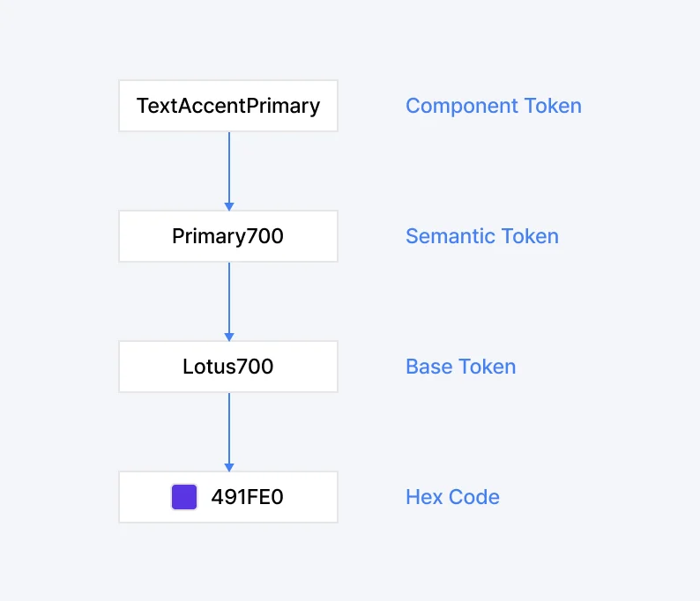700x601 pixels.
Task: Click the word "Base" in the blue label
Action: [428, 367]
